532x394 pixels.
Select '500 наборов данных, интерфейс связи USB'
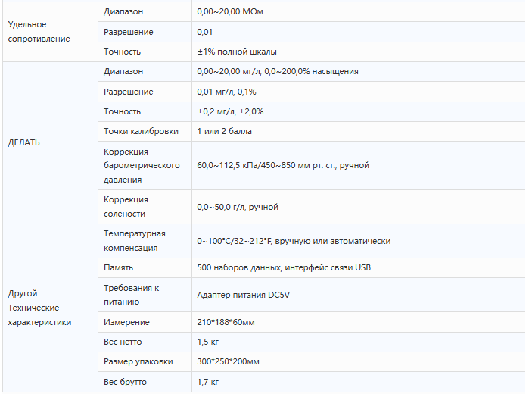pos(284,267)
